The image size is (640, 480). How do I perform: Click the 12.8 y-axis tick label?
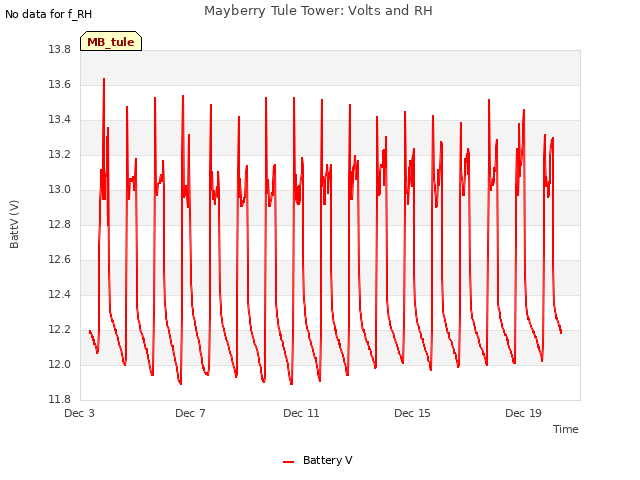tap(60, 224)
